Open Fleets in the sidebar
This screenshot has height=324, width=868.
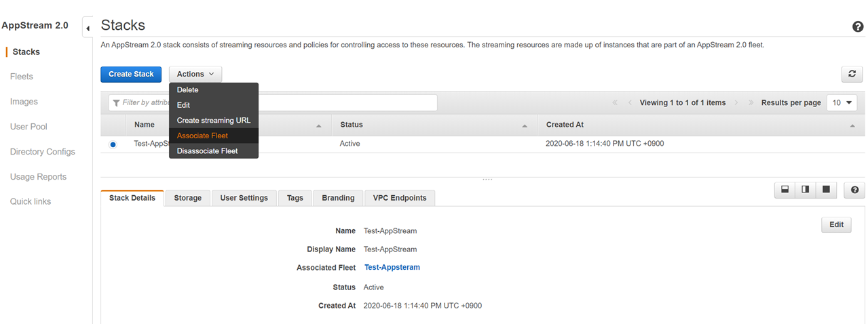(22, 77)
